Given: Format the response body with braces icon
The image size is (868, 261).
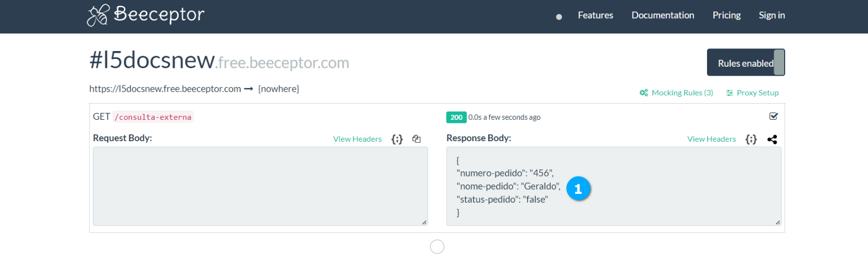Looking at the screenshot, I should (x=751, y=139).
